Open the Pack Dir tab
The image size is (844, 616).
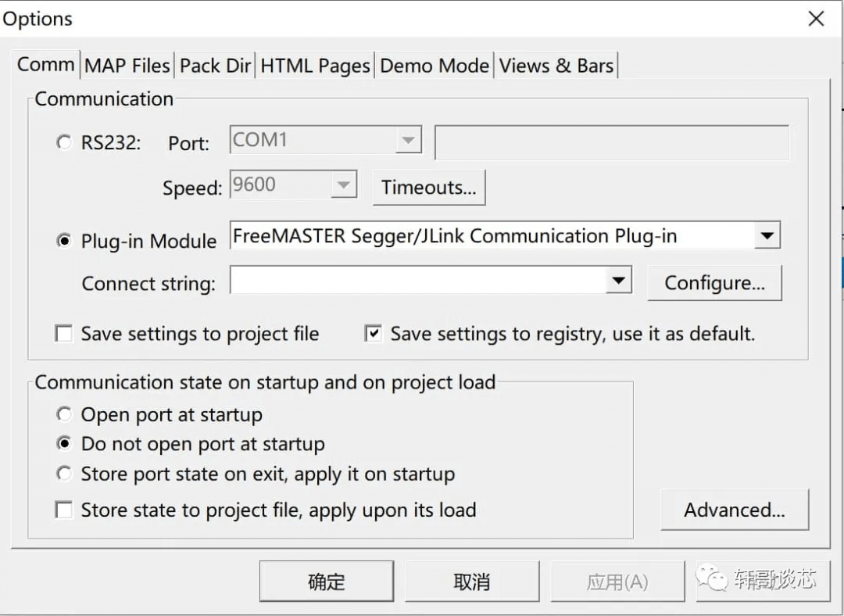click(x=215, y=66)
